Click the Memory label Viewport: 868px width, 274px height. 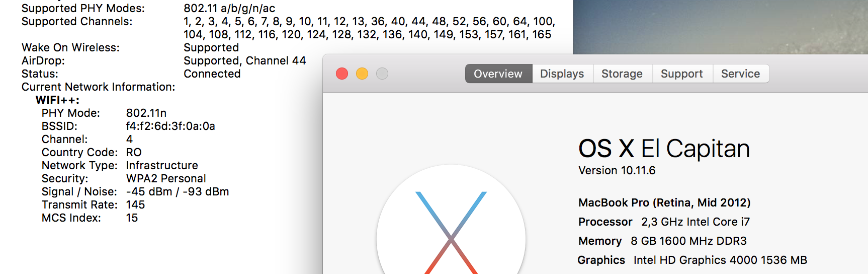pyautogui.click(x=600, y=241)
